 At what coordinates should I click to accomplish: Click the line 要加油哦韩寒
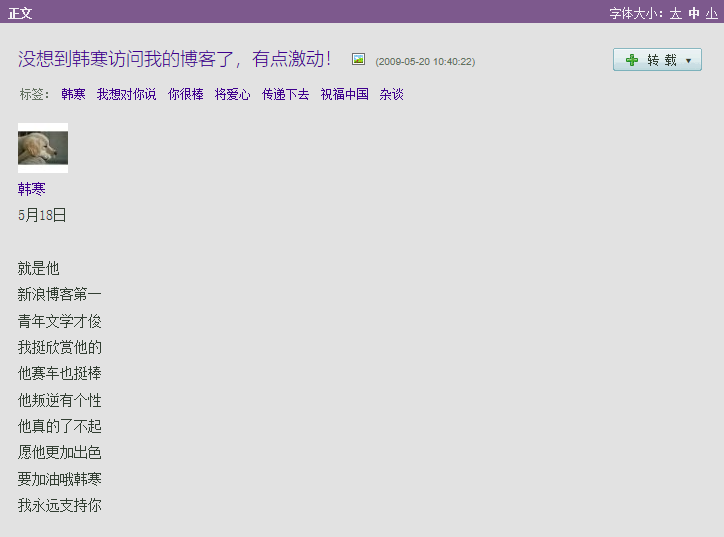point(60,479)
